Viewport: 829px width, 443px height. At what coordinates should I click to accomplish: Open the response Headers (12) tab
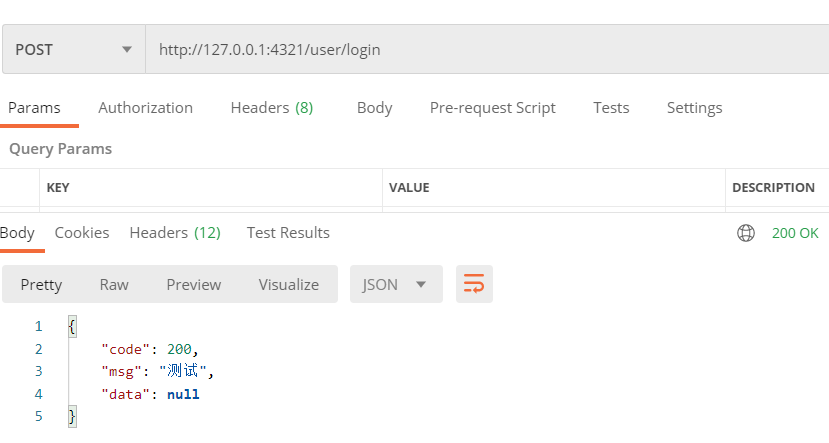click(174, 233)
